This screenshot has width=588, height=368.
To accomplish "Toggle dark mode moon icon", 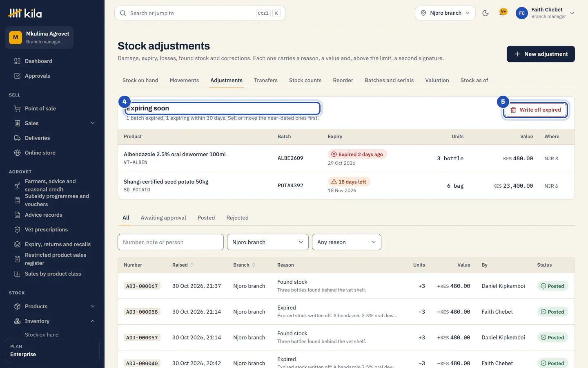I will tap(486, 13).
